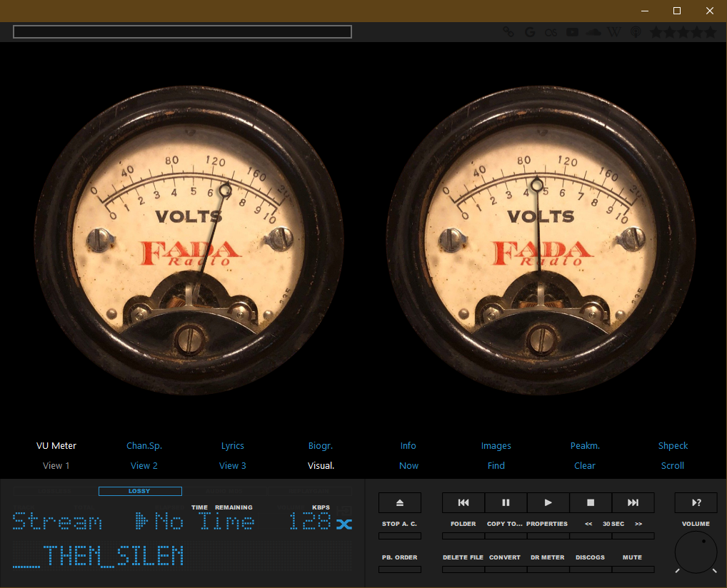Open SoundCloud cloud icon
Screen dimensions: 727x588
(x=593, y=32)
